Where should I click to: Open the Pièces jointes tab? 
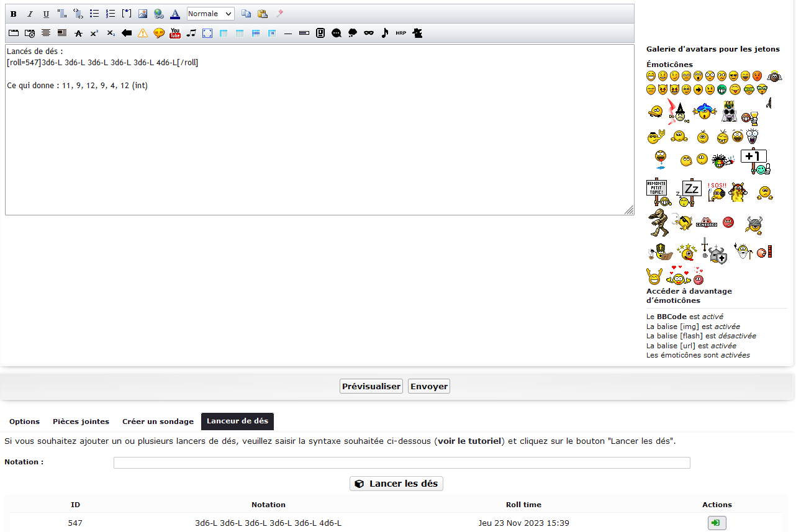[81, 422]
